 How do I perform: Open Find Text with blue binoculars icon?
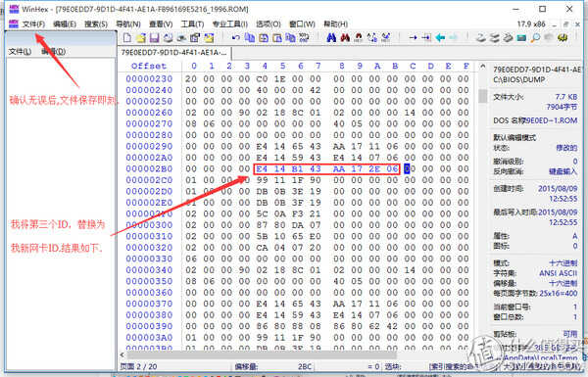[331, 37]
